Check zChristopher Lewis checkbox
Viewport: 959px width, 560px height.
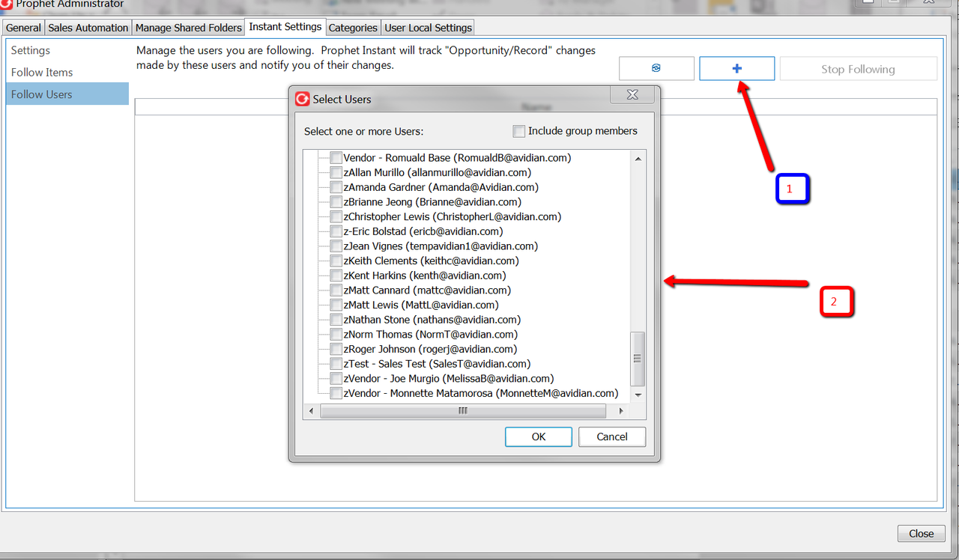(336, 216)
